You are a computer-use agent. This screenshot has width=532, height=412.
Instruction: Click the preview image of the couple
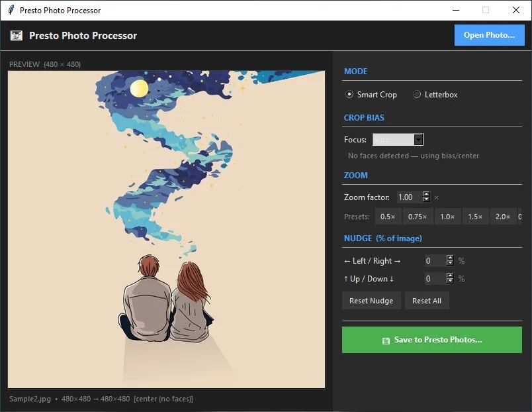click(166, 229)
